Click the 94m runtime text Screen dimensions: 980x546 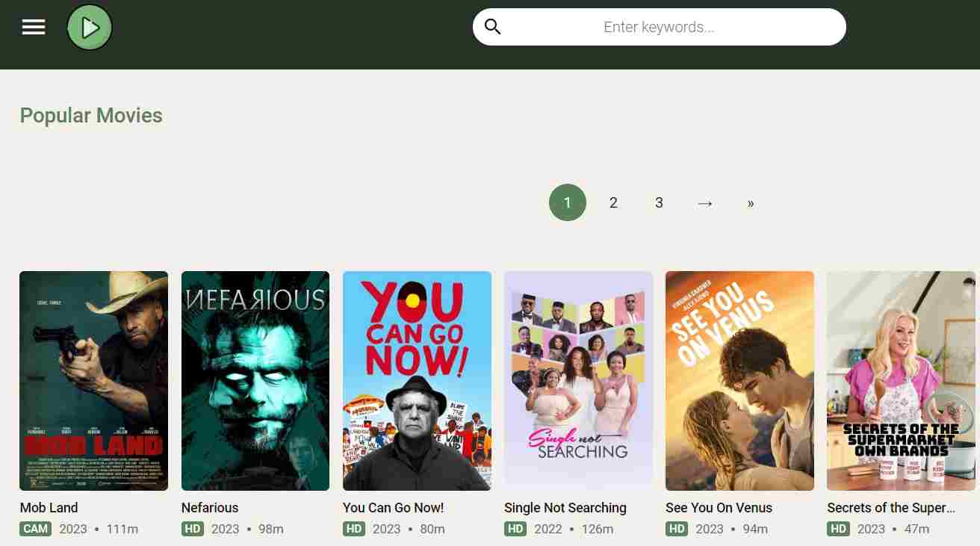(755, 529)
